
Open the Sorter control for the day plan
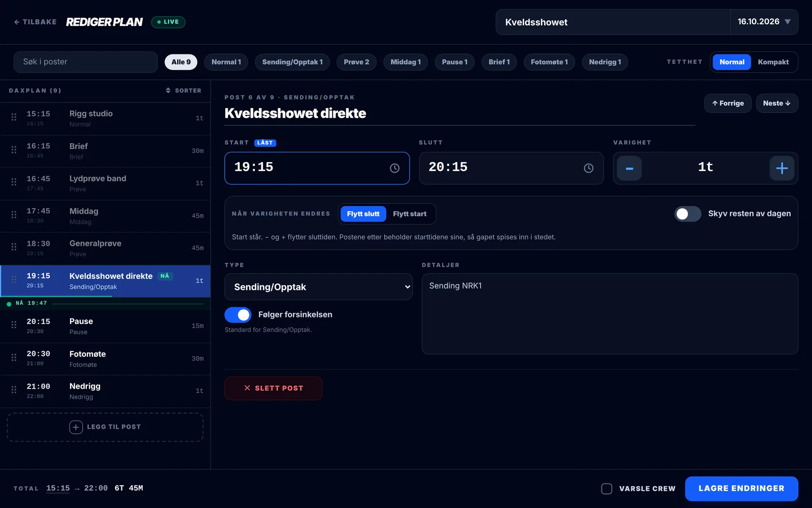coord(184,90)
